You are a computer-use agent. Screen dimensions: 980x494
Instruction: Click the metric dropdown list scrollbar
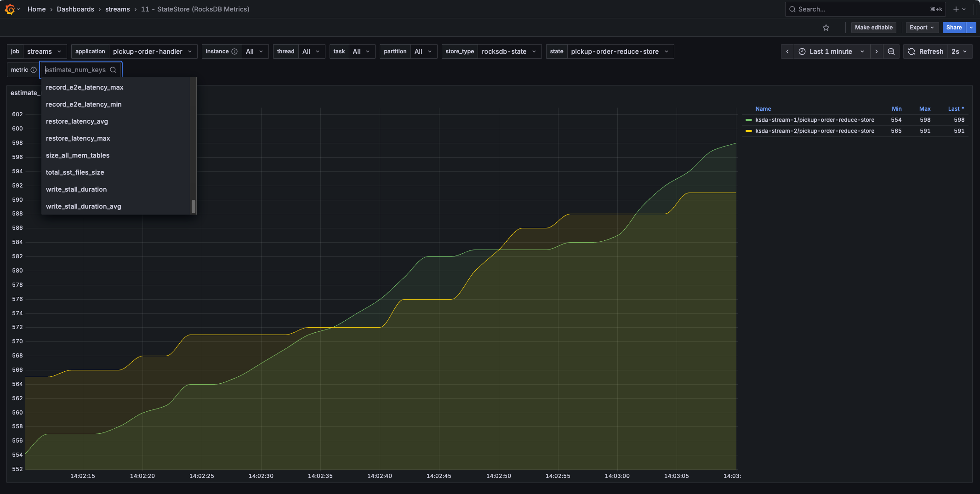pos(194,206)
